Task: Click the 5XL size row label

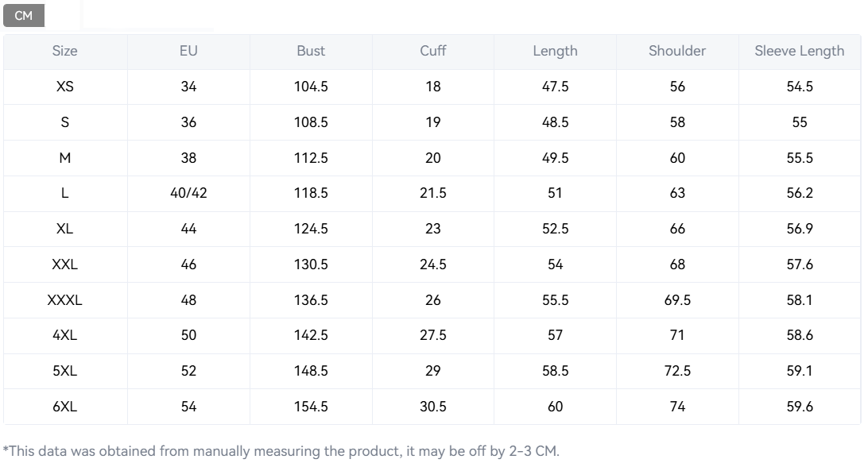Action: click(65, 371)
